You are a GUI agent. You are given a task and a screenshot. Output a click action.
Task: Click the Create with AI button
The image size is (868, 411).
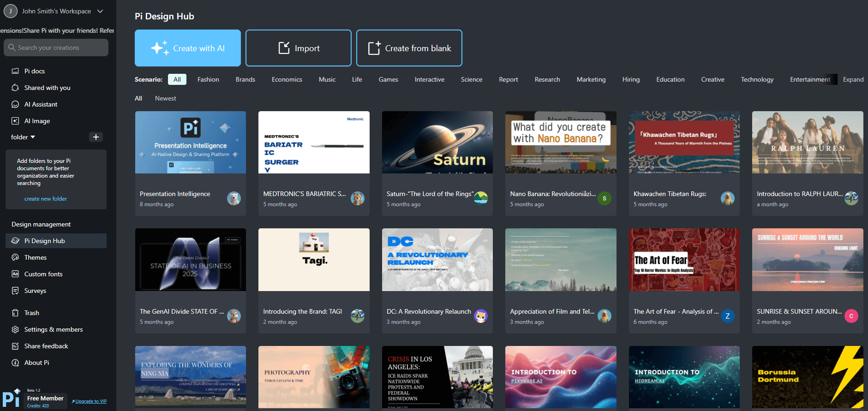coord(188,48)
